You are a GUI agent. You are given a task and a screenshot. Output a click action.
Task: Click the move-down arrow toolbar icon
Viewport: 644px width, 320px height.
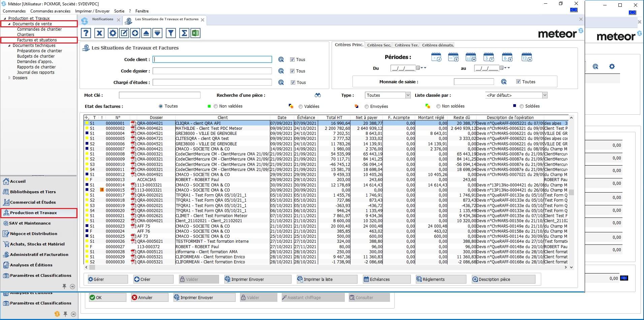point(157,33)
